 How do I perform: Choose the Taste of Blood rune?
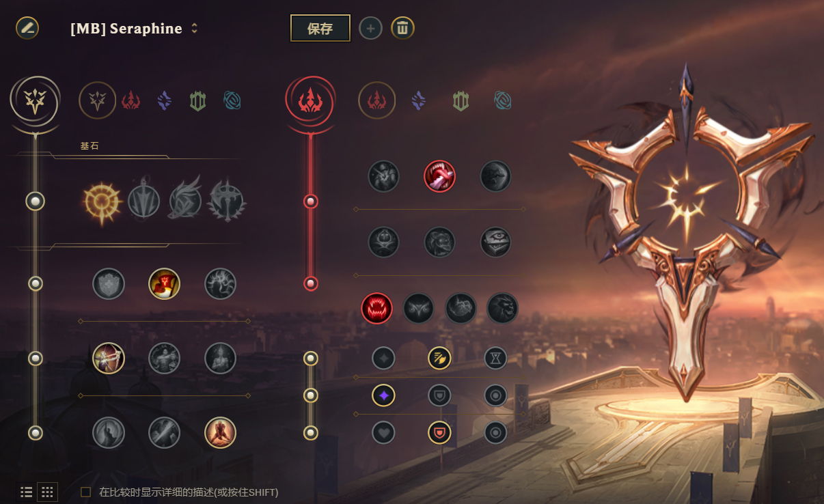[440, 176]
